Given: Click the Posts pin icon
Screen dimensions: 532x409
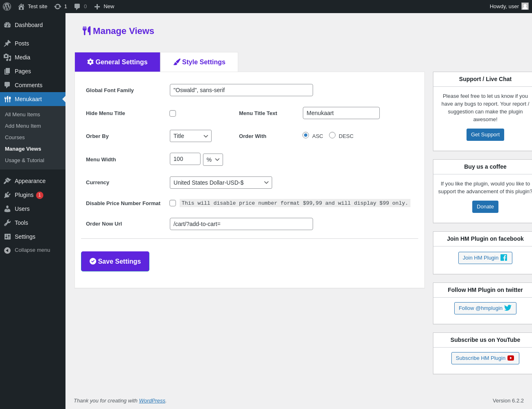Looking at the screenshot, I should [x=7, y=43].
